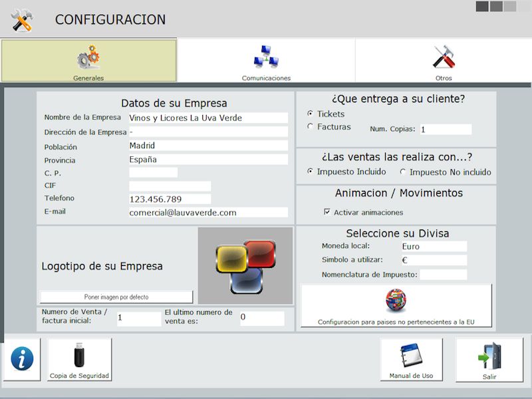The image size is (532, 399).
Task: Click the blue information icon button
Action: pyautogui.click(x=22, y=360)
